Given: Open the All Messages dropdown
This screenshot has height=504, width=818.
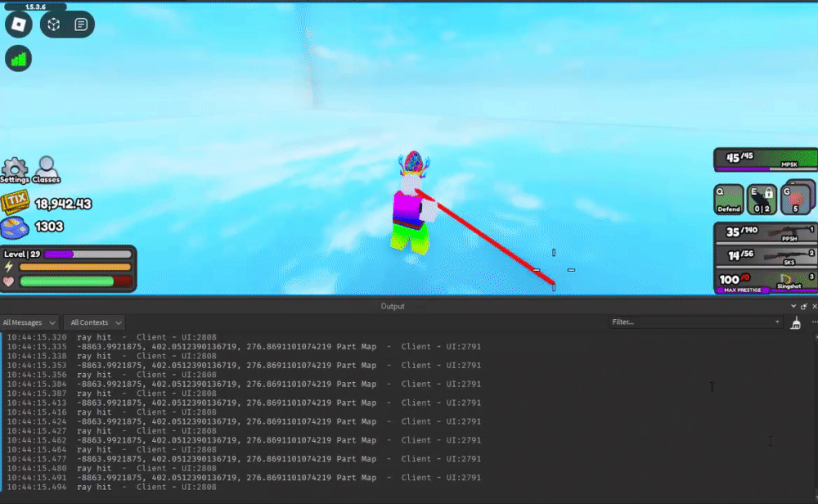Looking at the screenshot, I should tap(29, 322).
